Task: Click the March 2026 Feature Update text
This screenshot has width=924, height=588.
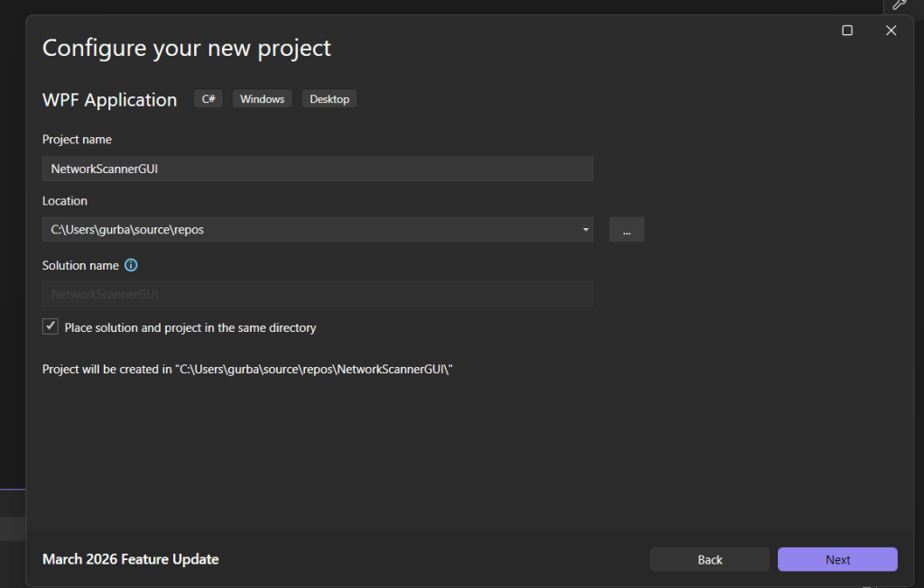Action: point(130,559)
